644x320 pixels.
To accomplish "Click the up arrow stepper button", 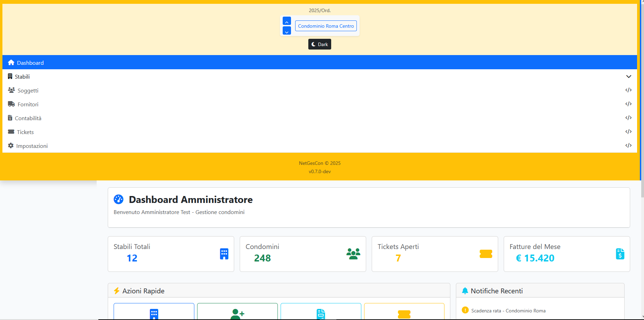I will (x=286, y=21).
